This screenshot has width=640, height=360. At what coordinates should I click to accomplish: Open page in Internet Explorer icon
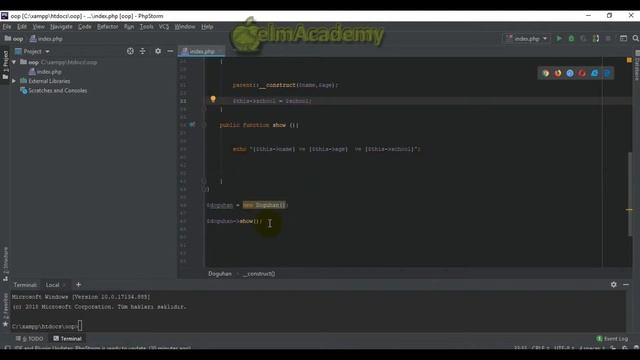(x=595, y=73)
